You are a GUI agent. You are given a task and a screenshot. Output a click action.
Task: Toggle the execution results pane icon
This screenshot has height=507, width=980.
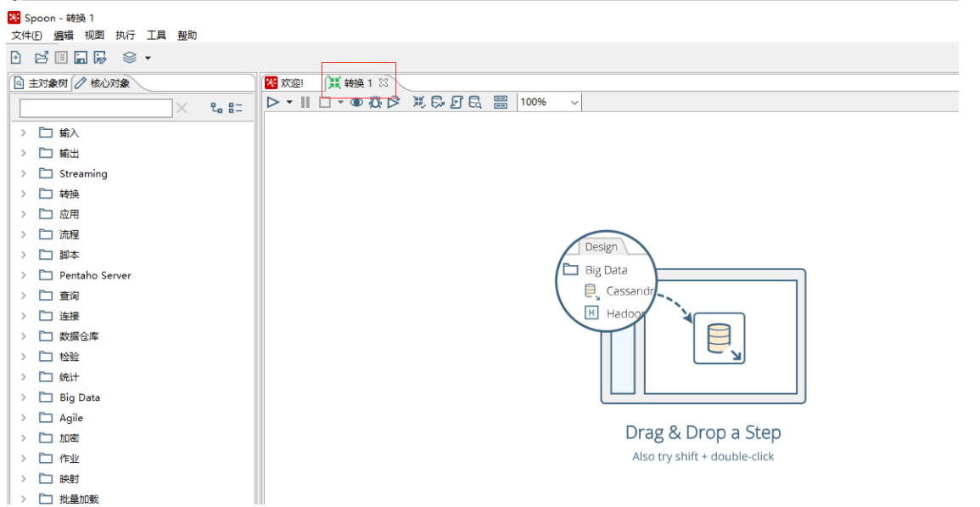501,102
